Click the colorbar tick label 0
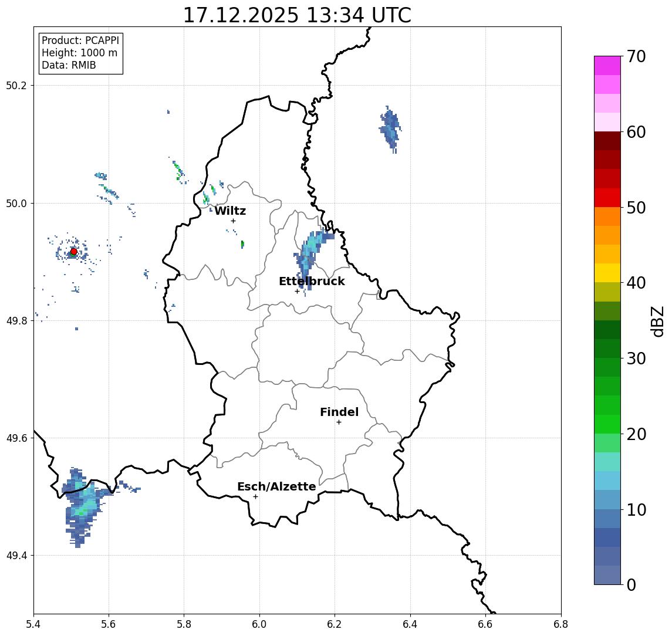The image size is (672, 636). pos(632,584)
